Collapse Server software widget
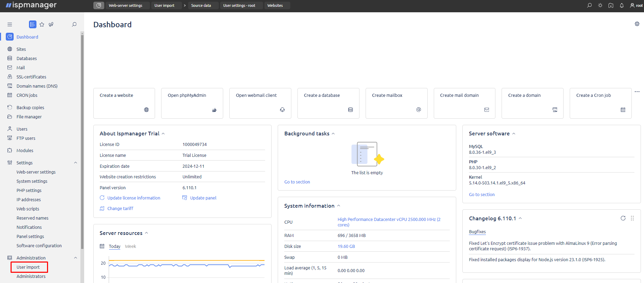The image size is (644, 283). (x=514, y=134)
